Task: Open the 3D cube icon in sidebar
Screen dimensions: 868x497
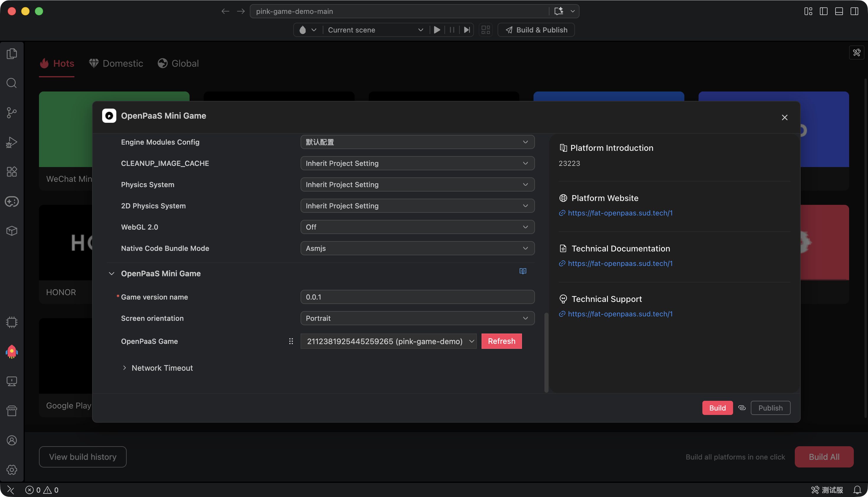Action: click(12, 231)
